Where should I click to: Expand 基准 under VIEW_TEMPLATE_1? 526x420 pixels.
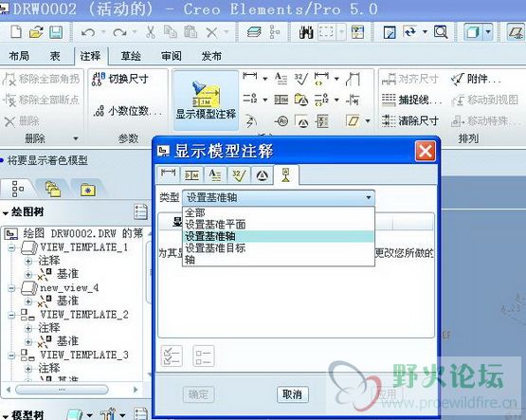point(28,274)
